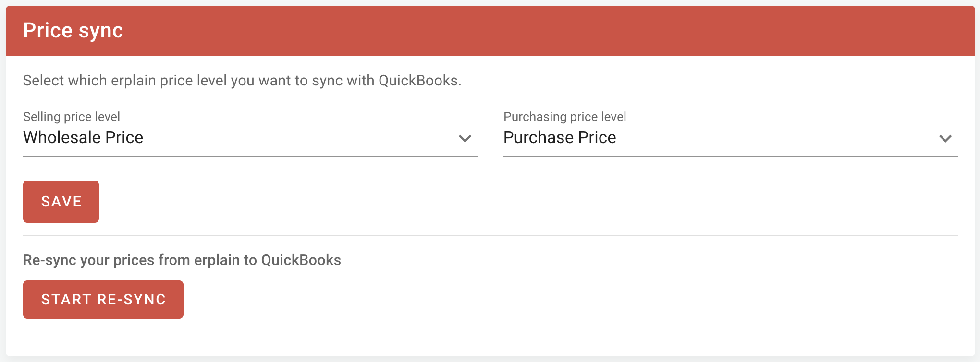Click the Price sync header title
Viewport: 980px width, 362px height.
(73, 31)
